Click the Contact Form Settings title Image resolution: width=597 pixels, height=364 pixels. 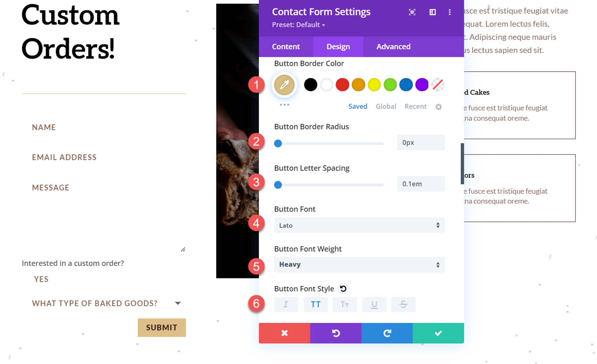tap(321, 12)
